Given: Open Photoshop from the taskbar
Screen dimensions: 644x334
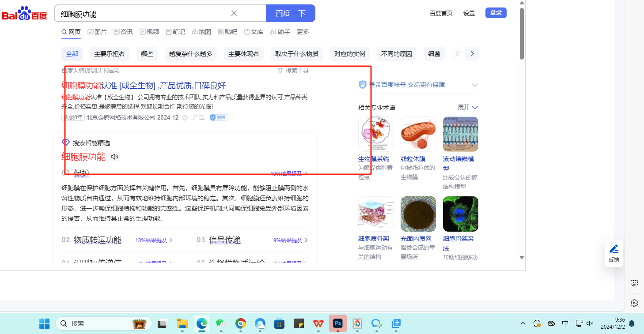Looking at the screenshot, I should (338, 323).
